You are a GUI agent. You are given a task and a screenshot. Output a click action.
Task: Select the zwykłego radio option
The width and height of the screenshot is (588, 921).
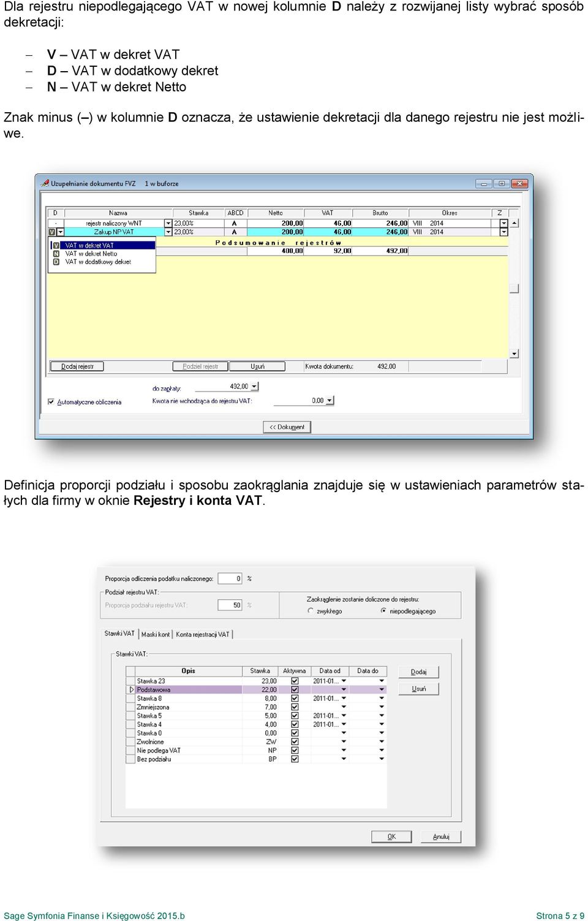[311, 611]
